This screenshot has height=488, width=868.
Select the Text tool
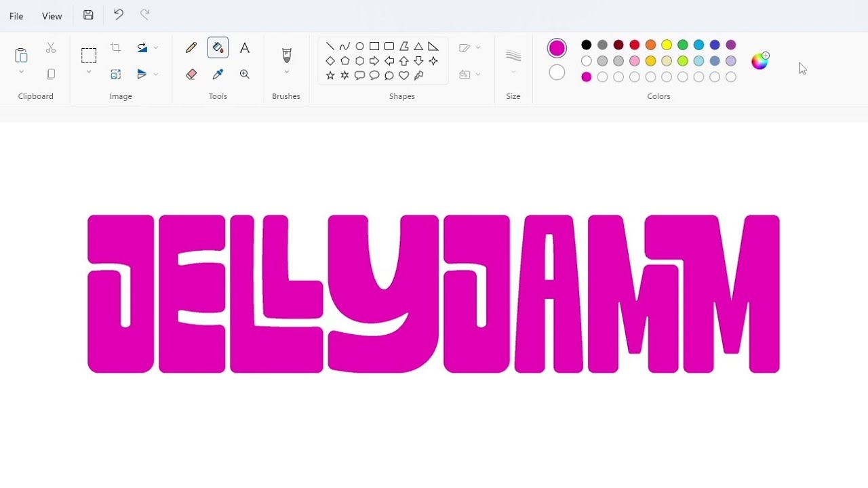click(245, 47)
